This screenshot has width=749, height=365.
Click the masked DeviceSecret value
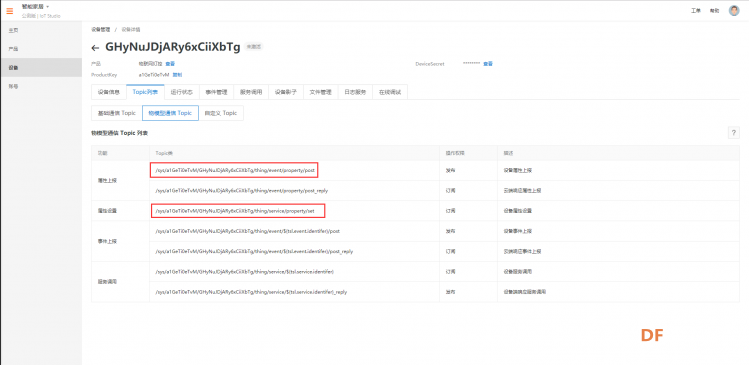(x=471, y=64)
